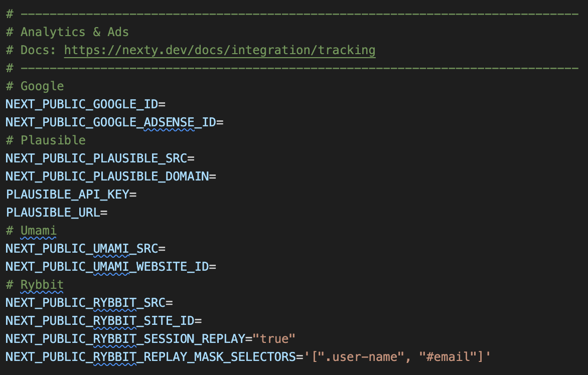Click on NEXT_PUBLIC_UMAMI_SRC variable

click(x=82, y=249)
